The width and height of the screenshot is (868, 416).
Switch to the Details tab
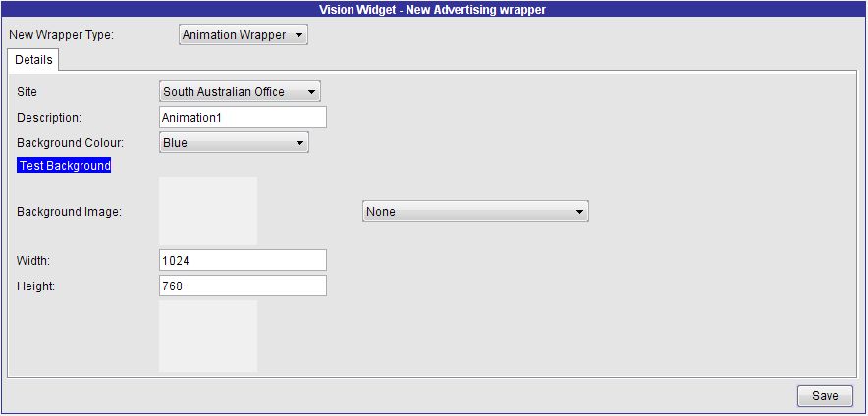[x=33, y=60]
